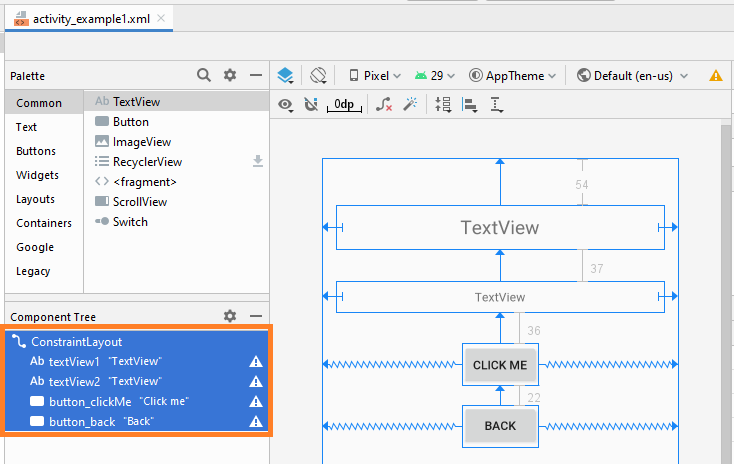Clear all constraints icon
This screenshot has height=464, width=734.
pos(384,104)
